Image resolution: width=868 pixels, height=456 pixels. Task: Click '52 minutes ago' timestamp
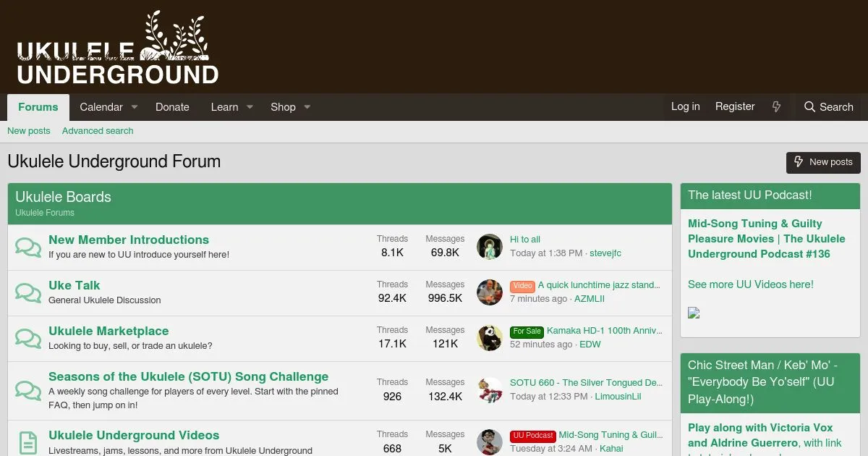(x=541, y=345)
